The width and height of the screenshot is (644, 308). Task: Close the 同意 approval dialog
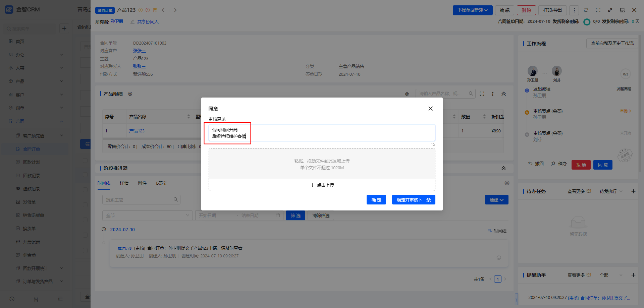point(430,109)
